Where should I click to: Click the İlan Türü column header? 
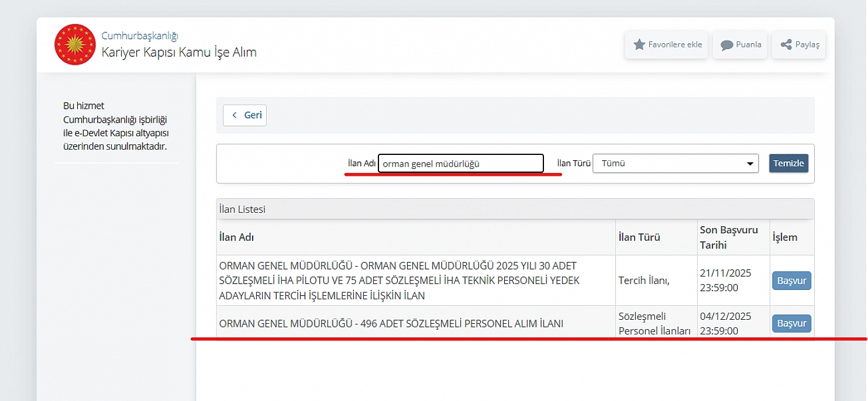[639, 237]
